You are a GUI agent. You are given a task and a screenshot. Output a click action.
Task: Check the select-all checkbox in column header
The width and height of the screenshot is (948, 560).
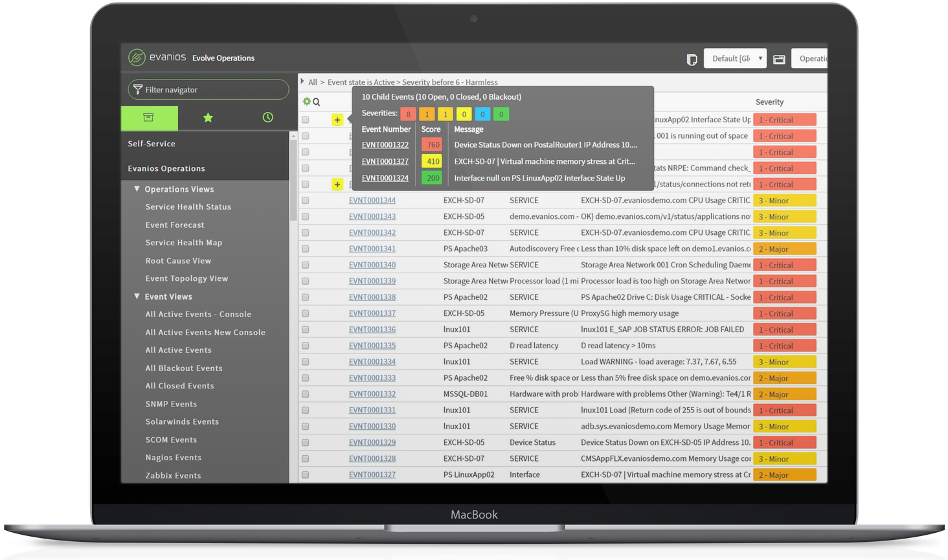point(305,102)
